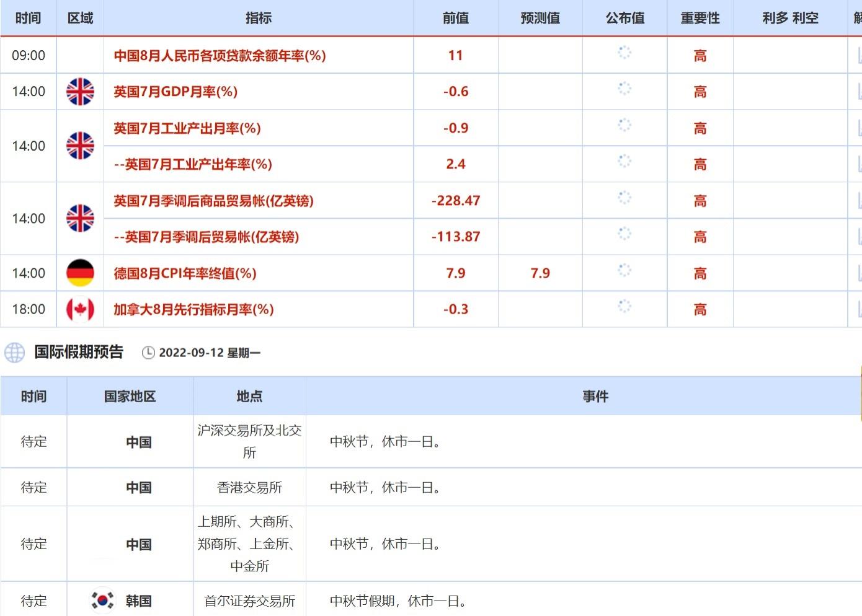Click the loading spinner in 德国8月CPI row
The width and height of the screenshot is (862, 616).
click(624, 270)
